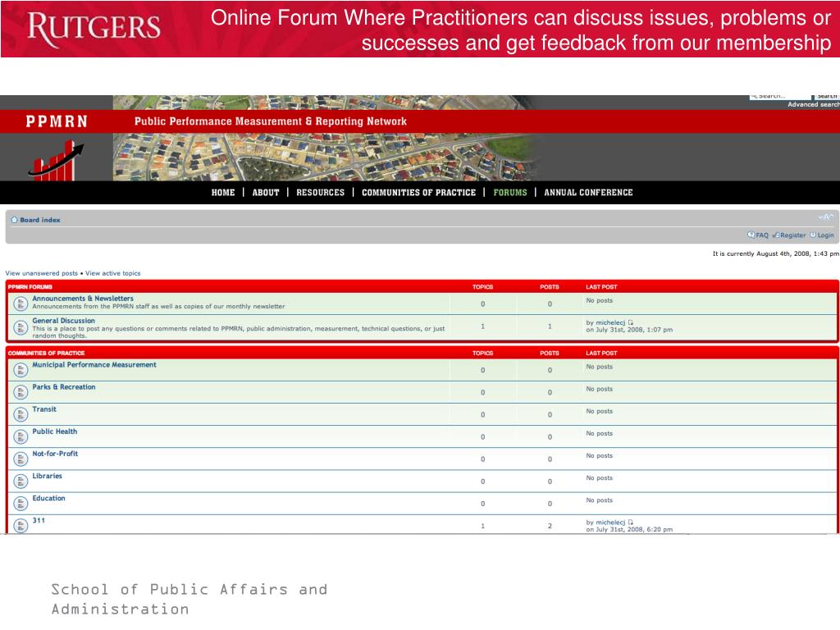Click forum icon beside Announcements & Newsletters
840x630 pixels.
click(x=21, y=304)
